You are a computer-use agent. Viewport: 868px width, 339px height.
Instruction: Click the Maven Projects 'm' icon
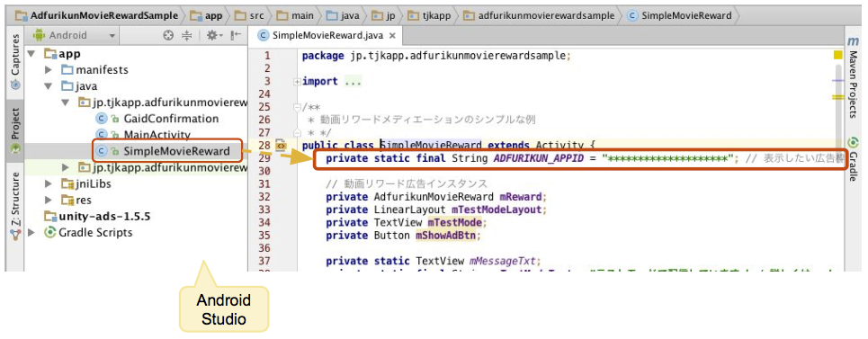[x=853, y=41]
